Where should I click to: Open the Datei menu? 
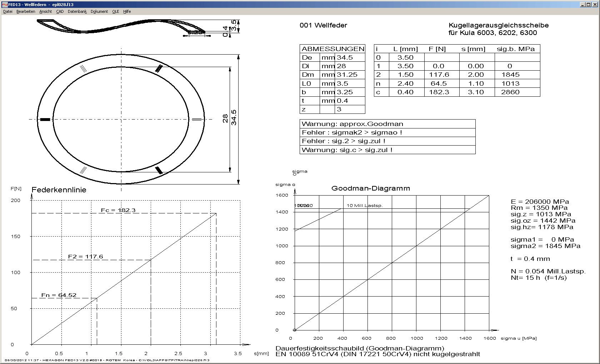click(7, 11)
